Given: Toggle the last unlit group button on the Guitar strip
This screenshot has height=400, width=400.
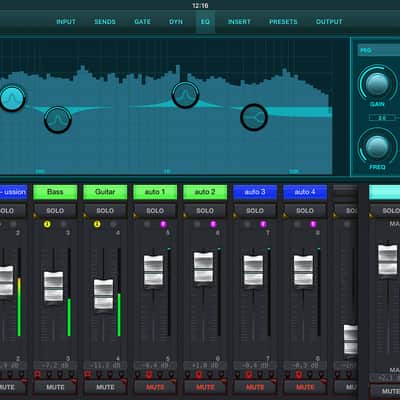Looking at the screenshot, I should (121, 374).
